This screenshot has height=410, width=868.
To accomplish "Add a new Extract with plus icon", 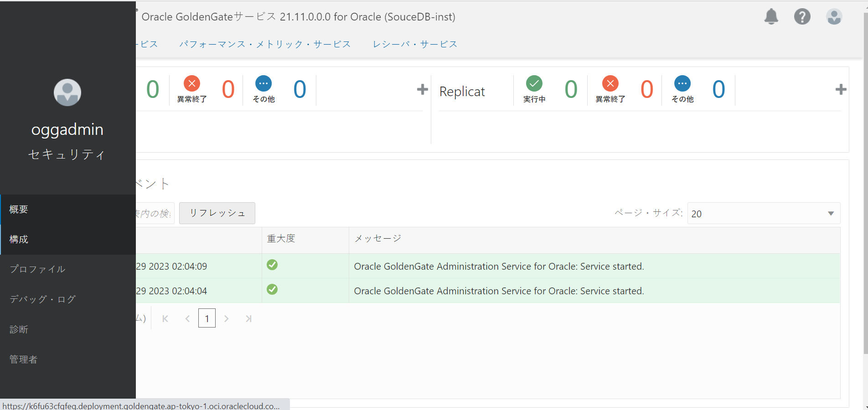I will point(422,89).
